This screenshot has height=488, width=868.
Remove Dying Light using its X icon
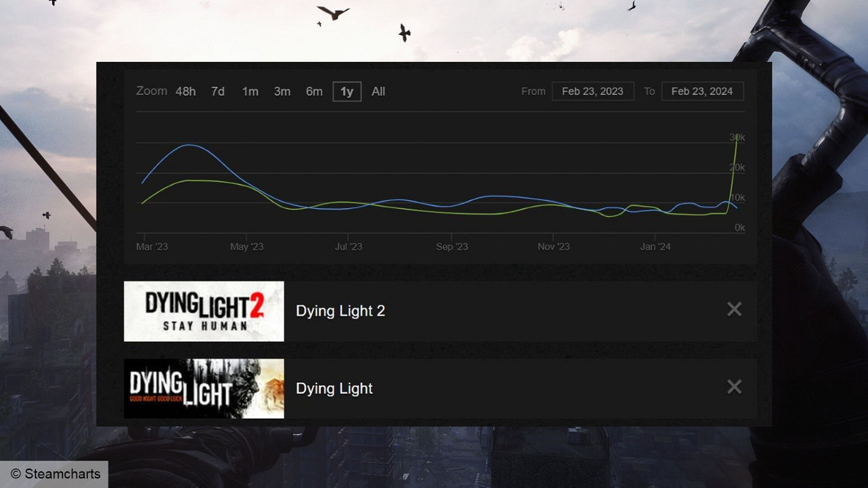click(734, 387)
